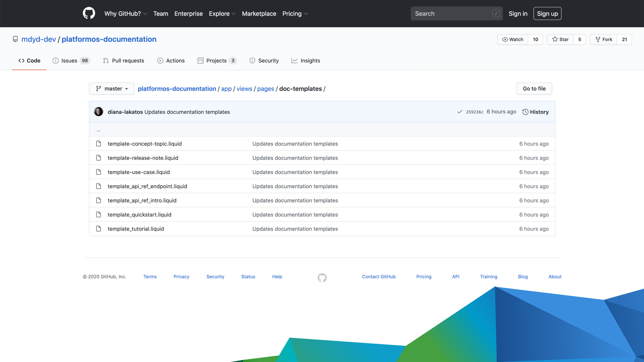Open the Actions tab

171,61
